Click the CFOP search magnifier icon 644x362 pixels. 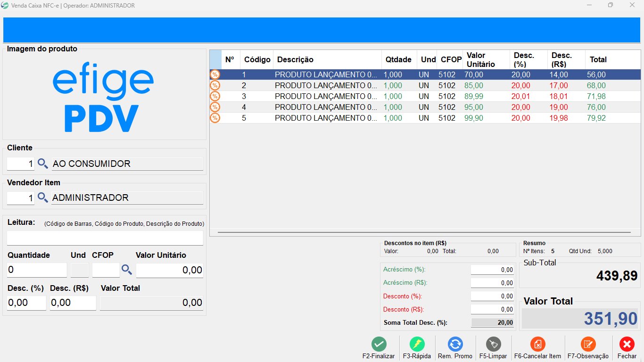click(127, 270)
